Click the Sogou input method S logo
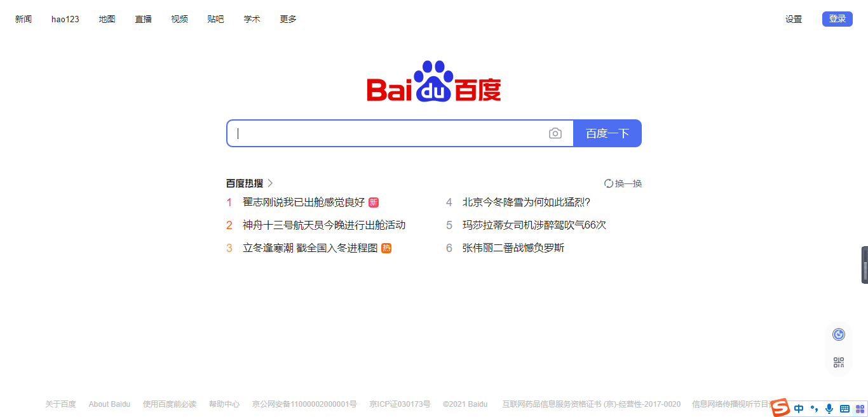Screen dimensions: 868x417 pyautogui.click(x=780, y=408)
